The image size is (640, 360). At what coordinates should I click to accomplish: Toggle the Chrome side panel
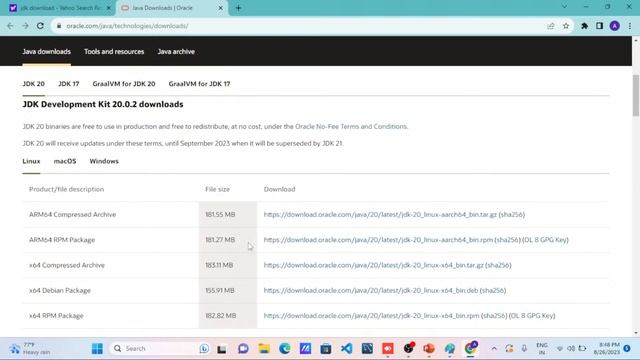(x=599, y=26)
